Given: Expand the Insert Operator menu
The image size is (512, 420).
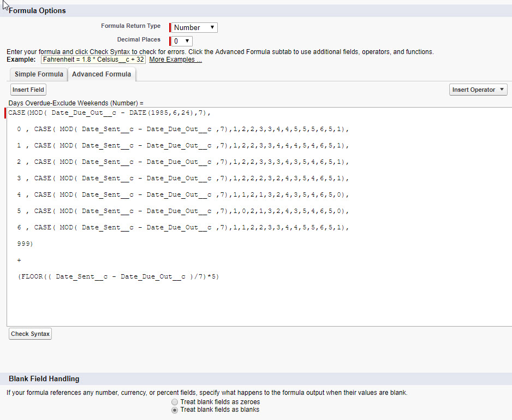Looking at the screenshot, I should 478,90.
